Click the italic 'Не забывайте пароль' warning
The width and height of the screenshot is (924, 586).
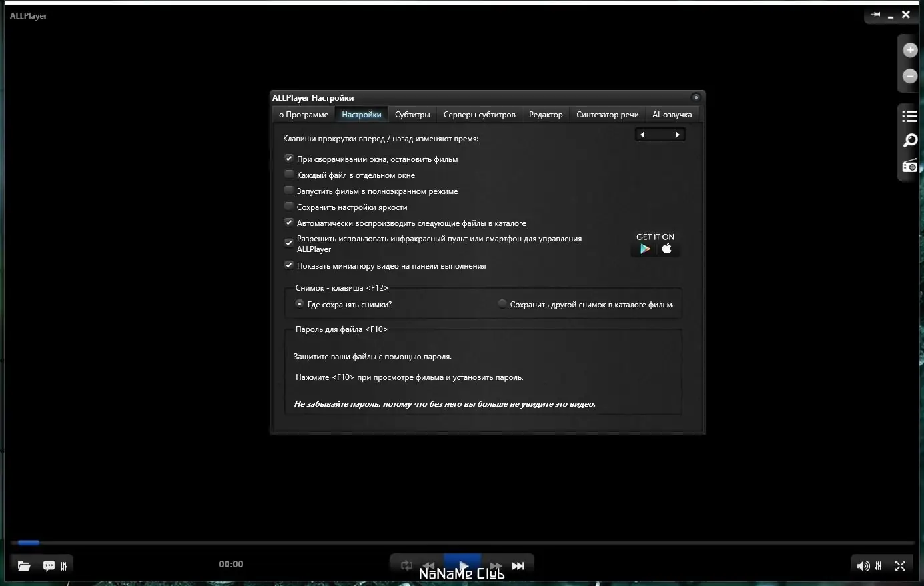[445, 404]
